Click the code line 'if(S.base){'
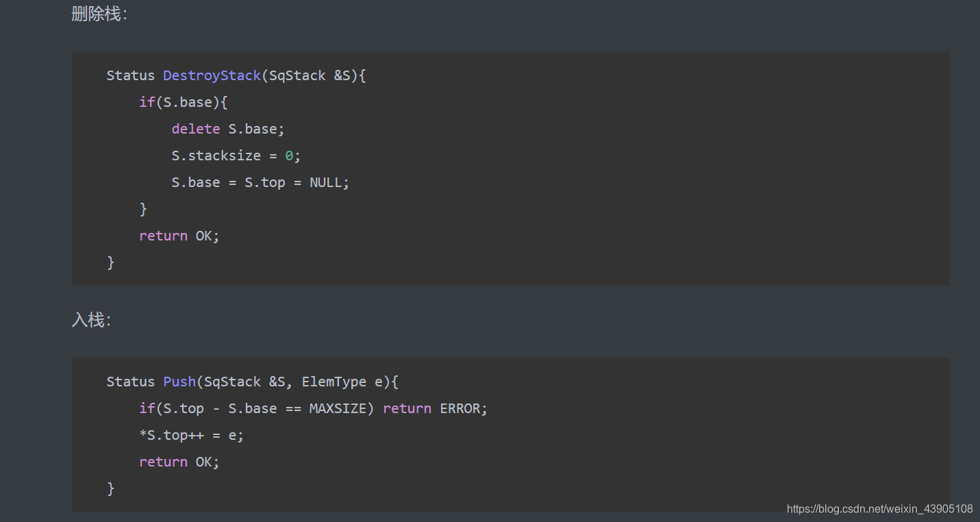The image size is (980, 522). click(183, 102)
